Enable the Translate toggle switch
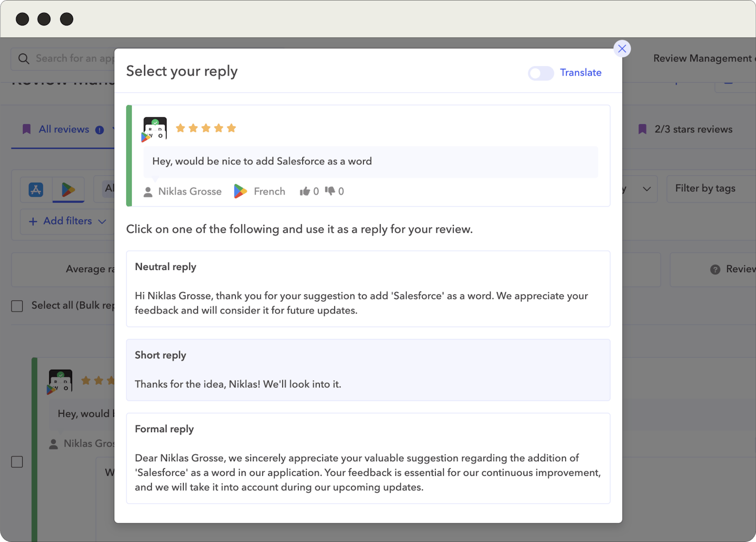The height and width of the screenshot is (542, 756). (x=541, y=73)
